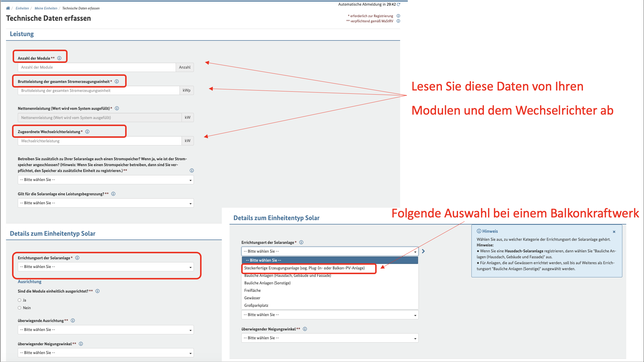Click the home breadcrumb icon
Image resolution: width=644 pixels, height=362 pixels.
tap(8, 8)
